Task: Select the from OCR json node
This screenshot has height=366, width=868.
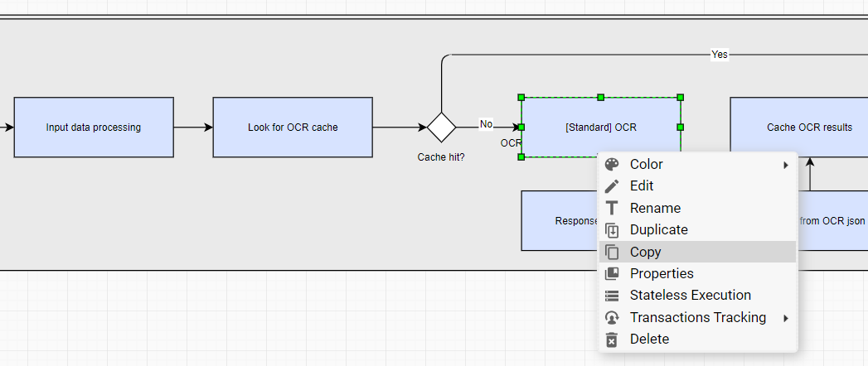Action: click(832, 220)
